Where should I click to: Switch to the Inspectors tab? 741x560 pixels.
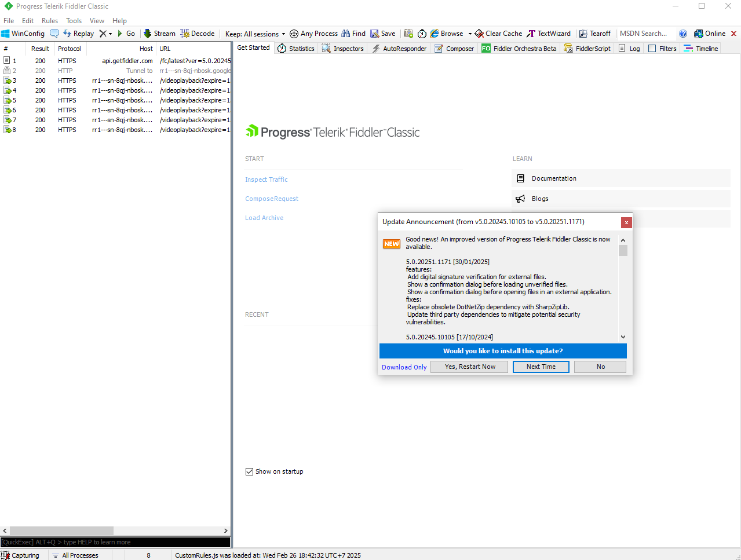pos(343,49)
